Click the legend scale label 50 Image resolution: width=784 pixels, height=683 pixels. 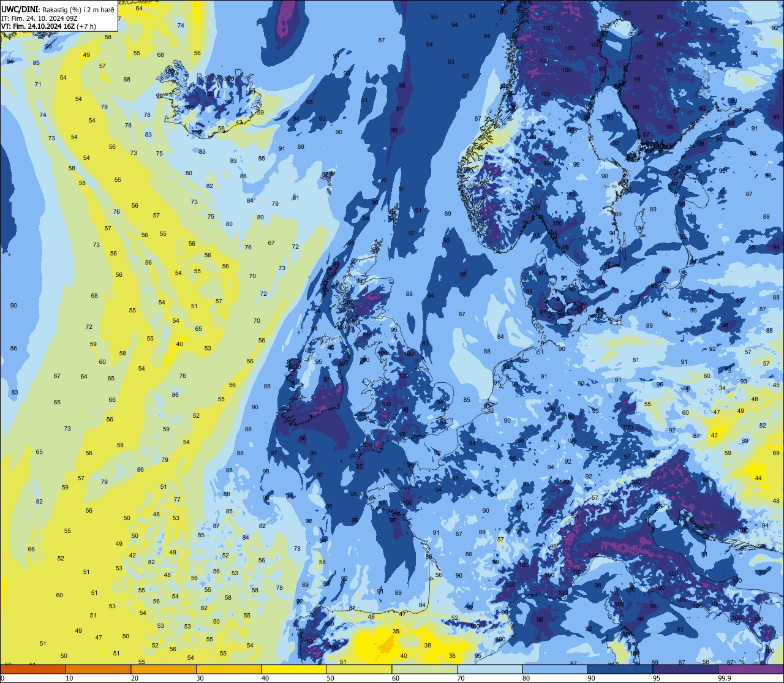pos(330,678)
